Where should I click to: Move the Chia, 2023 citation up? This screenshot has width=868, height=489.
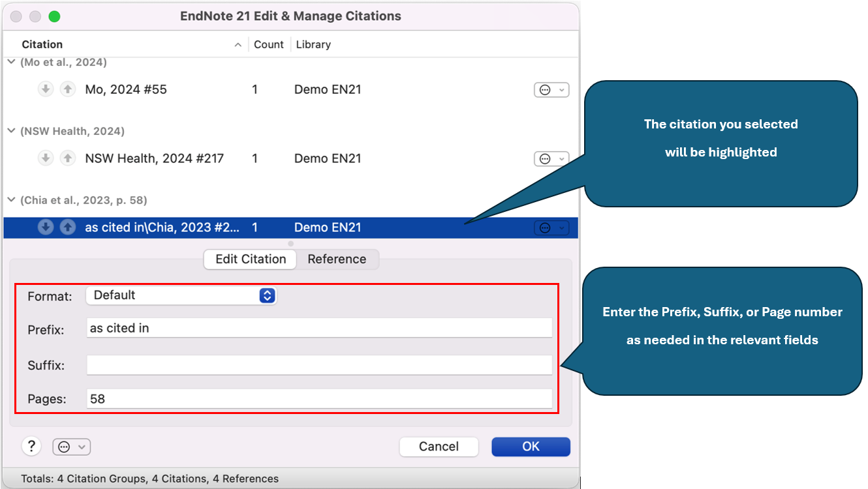click(x=68, y=227)
